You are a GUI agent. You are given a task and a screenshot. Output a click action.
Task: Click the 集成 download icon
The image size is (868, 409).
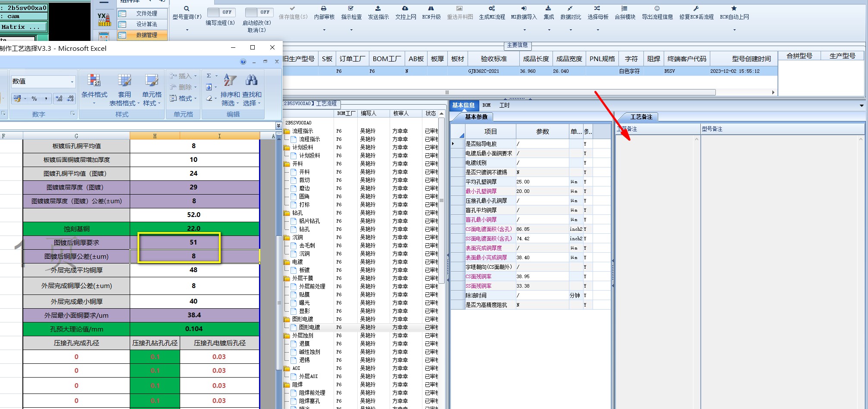tap(548, 9)
